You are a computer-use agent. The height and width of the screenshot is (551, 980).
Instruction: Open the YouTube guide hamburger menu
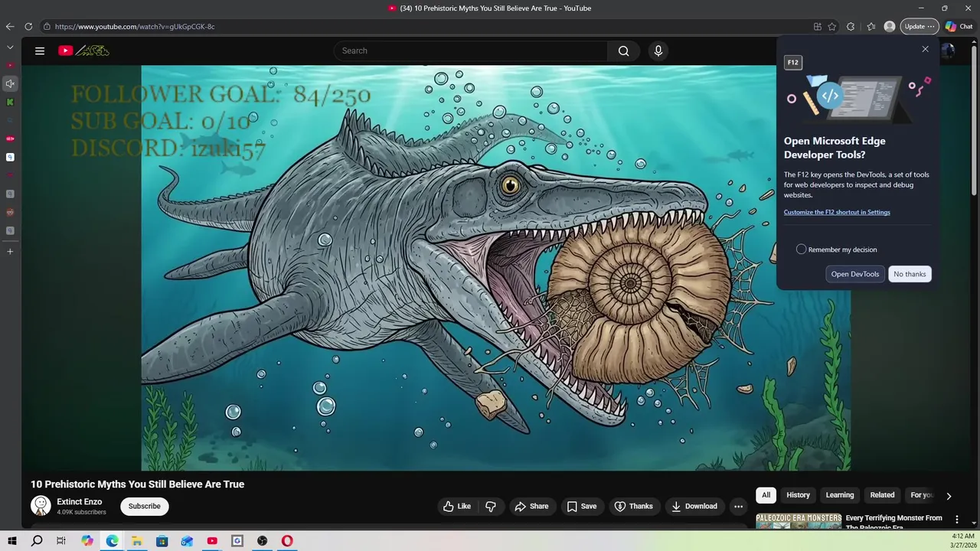40,51
